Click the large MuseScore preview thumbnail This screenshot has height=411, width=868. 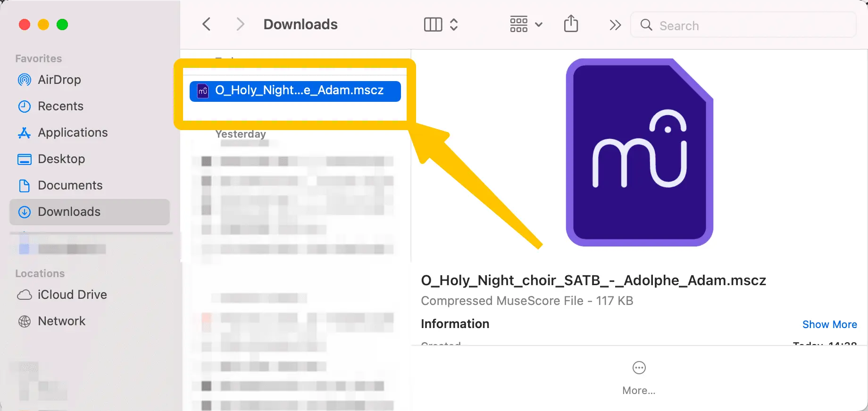(x=639, y=152)
